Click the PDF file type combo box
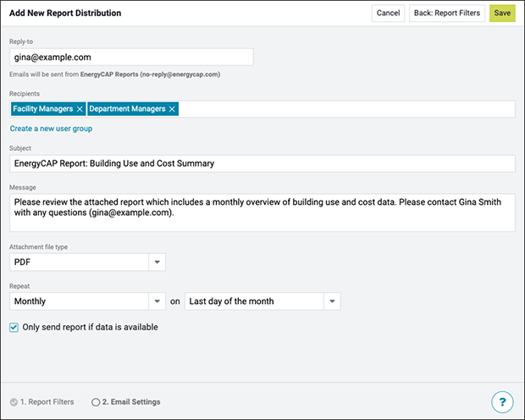525x420 pixels. 87,262
